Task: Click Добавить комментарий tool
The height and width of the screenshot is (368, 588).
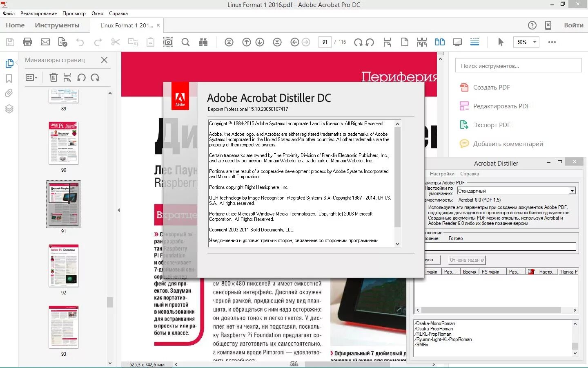Action: [501, 144]
